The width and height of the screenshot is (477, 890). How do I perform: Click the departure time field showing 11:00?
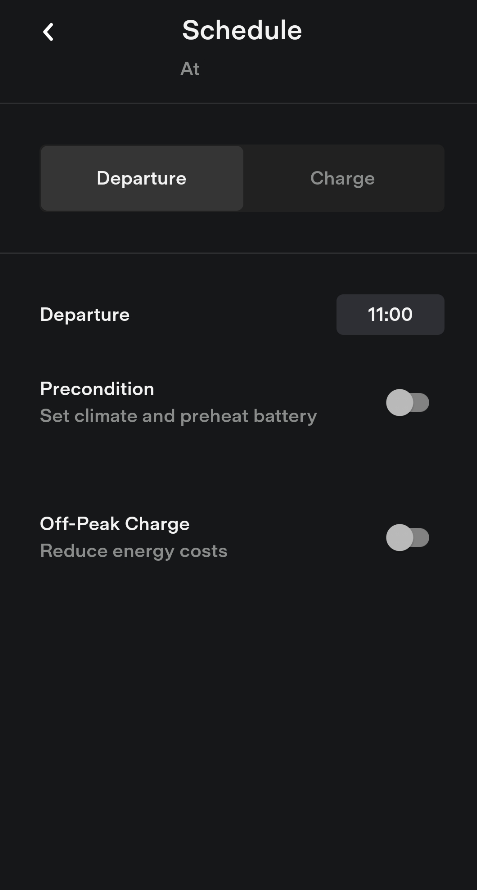[390, 314]
